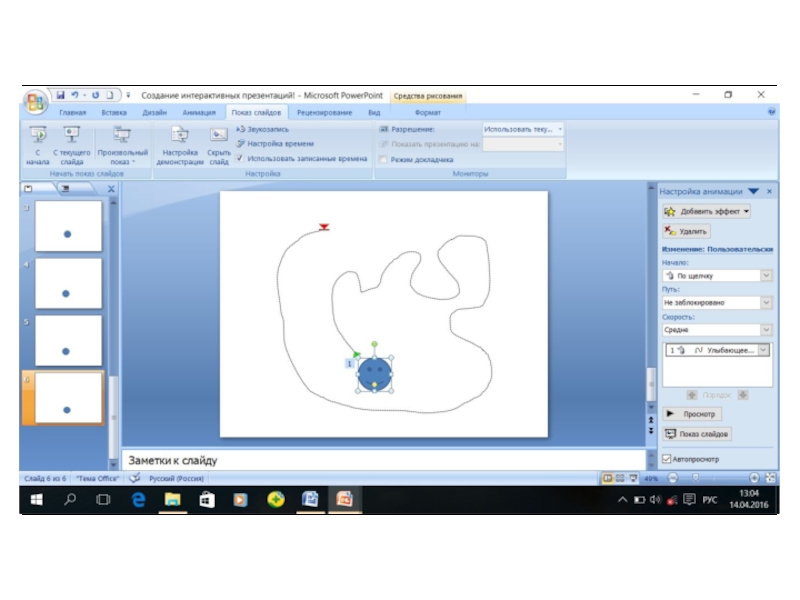Open Настройка демонстрации settings icon

180,136
